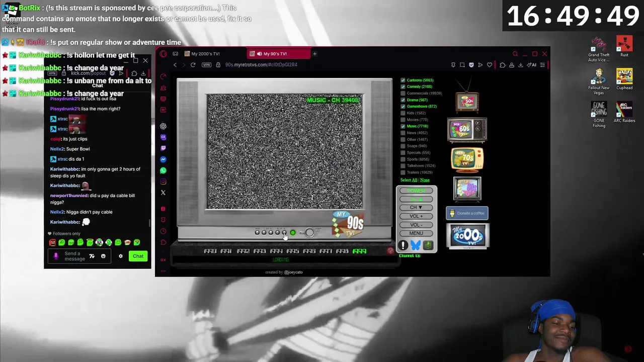Screen dimensions: 644x362
Task: Open the Opera GX menu logo
Action: [x=163, y=54]
